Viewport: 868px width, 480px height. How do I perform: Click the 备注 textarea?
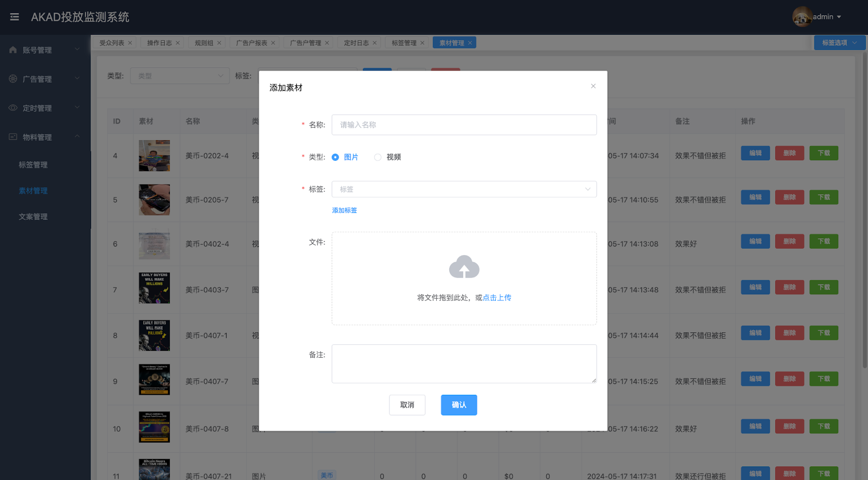464,364
